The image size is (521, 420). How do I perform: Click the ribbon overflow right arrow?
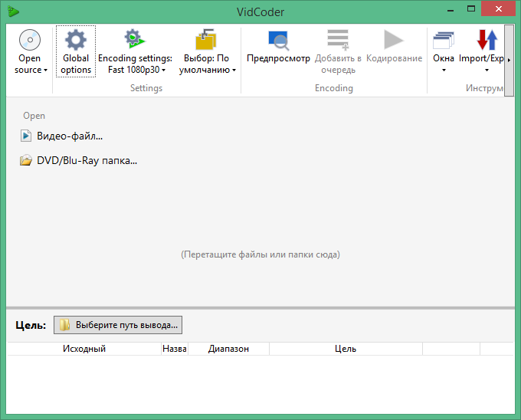(509, 60)
